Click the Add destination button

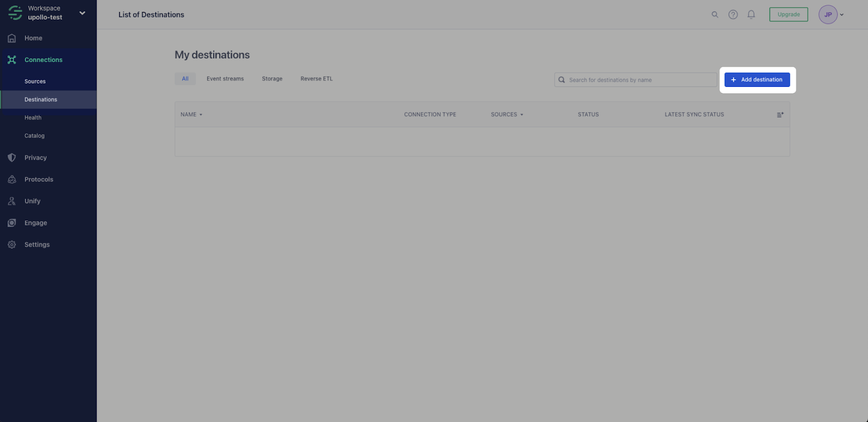pyautogui.click(x=757, y=80)
